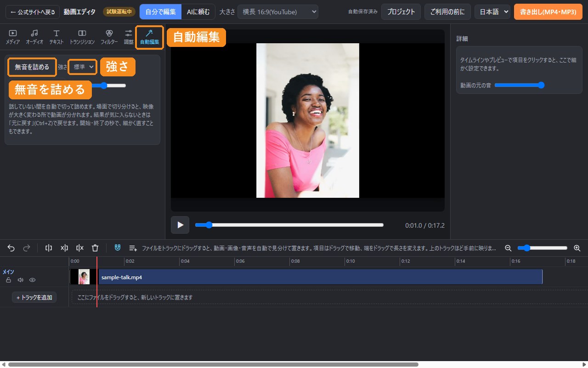Click the trash delete icon

click(95, 248)
